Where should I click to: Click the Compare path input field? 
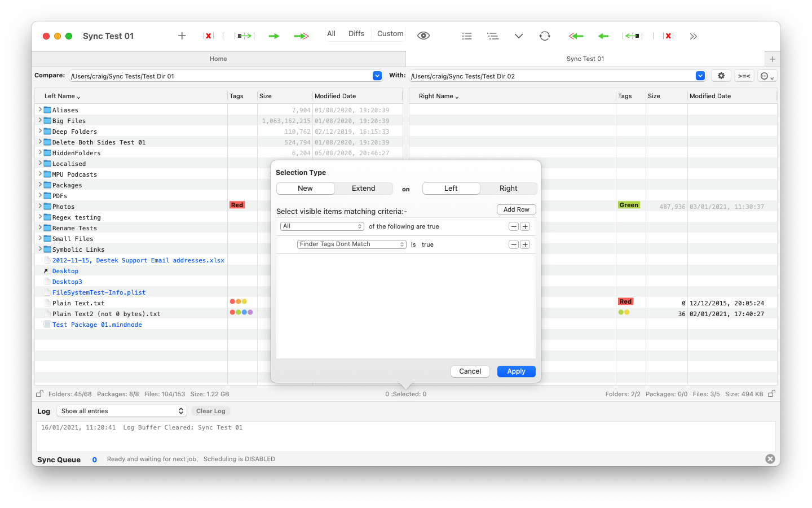[220, 76]
